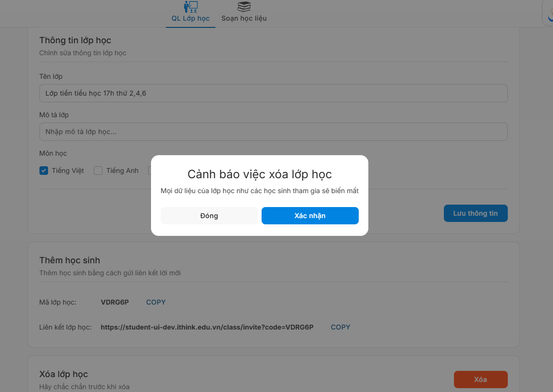Viewport: 553px width, 392px height.
Task: Copy the class code using the COPY link
Action: [156, 302]
